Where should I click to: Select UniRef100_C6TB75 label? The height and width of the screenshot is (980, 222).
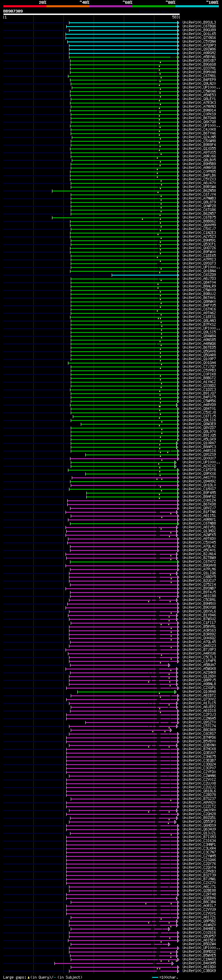[199, 218]
